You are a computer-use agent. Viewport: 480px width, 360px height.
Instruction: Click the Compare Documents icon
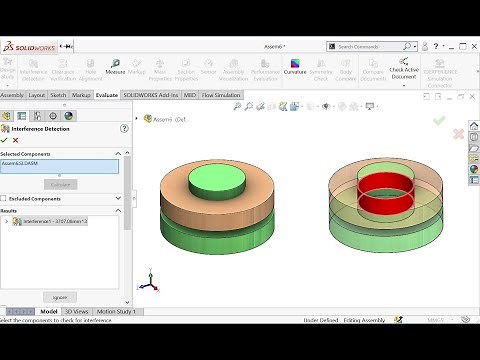point(373,63)
